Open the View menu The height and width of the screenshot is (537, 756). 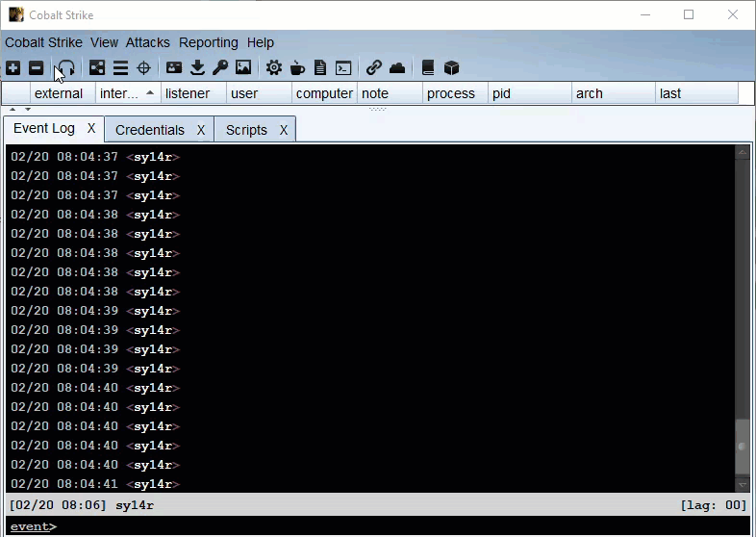104,42
